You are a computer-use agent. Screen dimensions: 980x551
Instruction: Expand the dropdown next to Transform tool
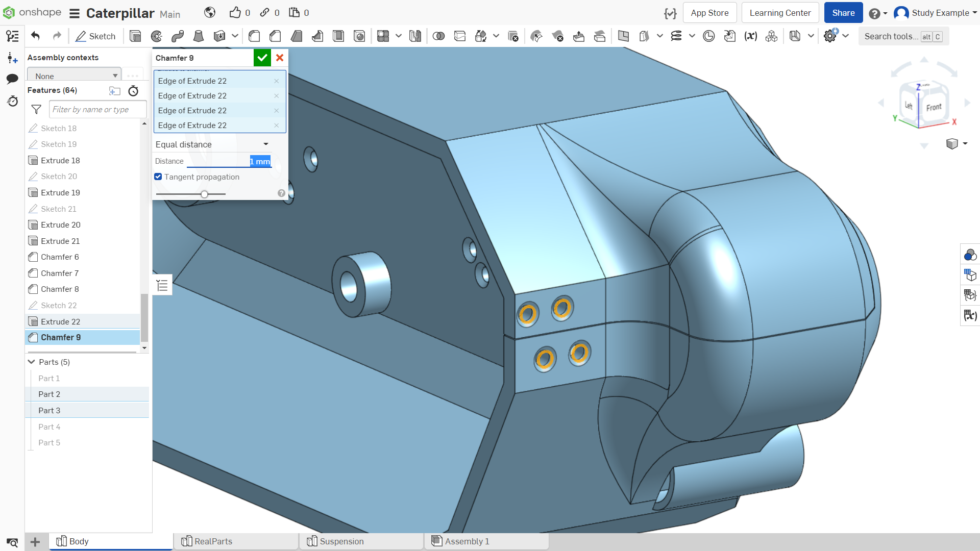pos(496,36)
